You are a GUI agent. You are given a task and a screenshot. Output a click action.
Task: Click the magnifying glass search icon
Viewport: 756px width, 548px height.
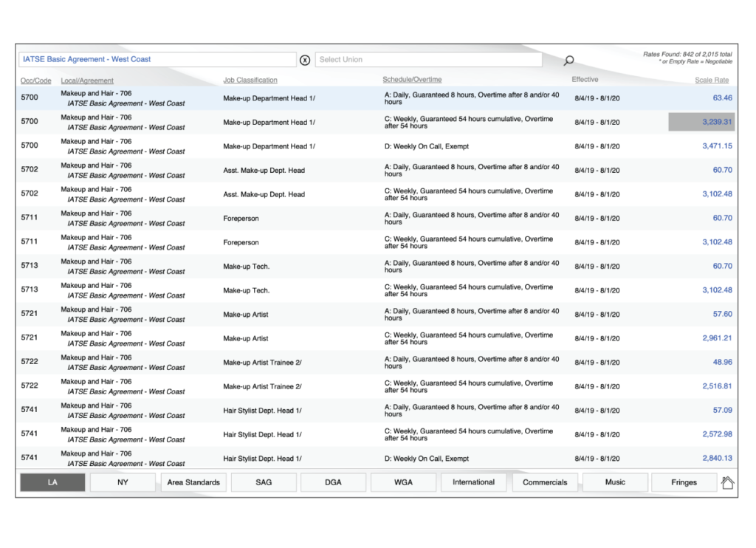point(569,61)
